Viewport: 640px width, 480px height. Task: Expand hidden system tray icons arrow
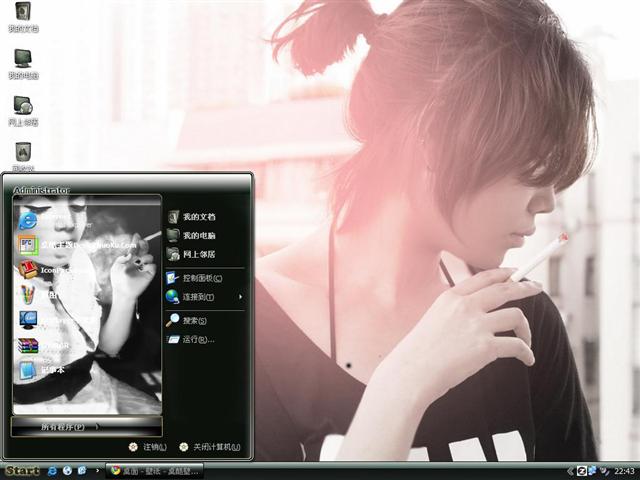click(x=570, y=471)
